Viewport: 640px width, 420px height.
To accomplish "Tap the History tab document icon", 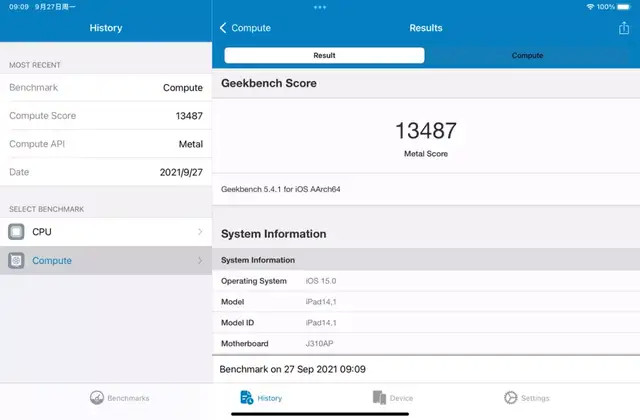I will point(247,398).
